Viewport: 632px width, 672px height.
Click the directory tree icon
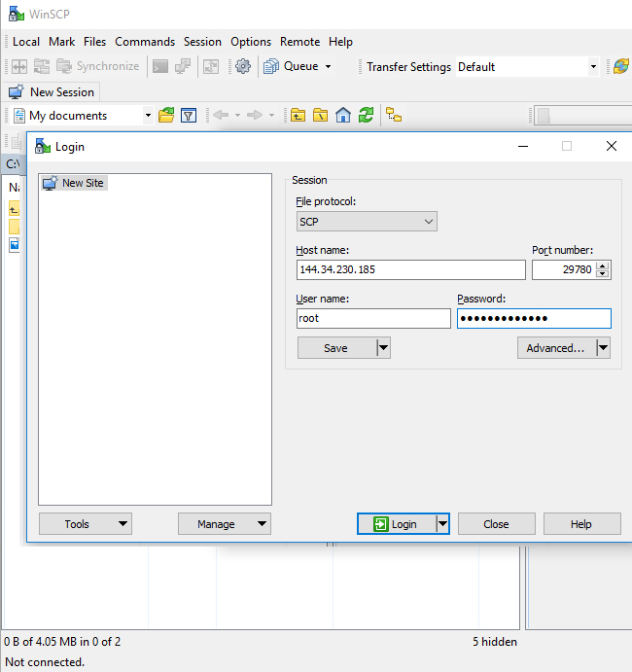394,115
